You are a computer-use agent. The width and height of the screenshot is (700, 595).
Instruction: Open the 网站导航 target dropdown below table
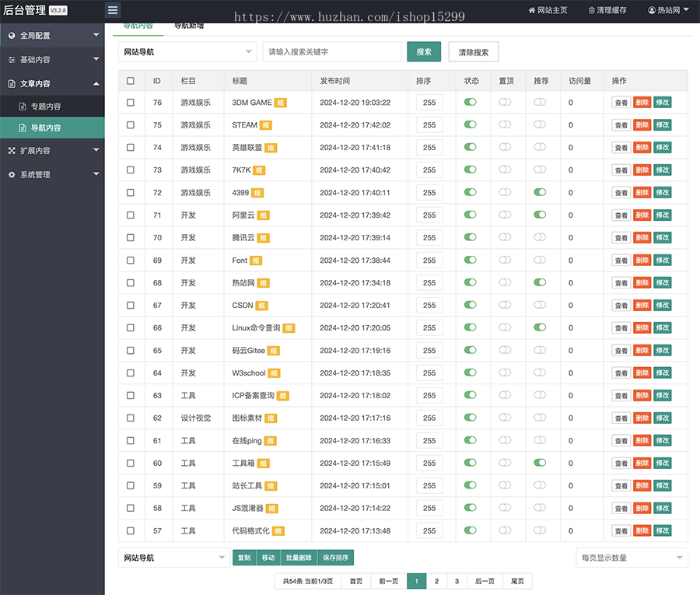point(174,558)
